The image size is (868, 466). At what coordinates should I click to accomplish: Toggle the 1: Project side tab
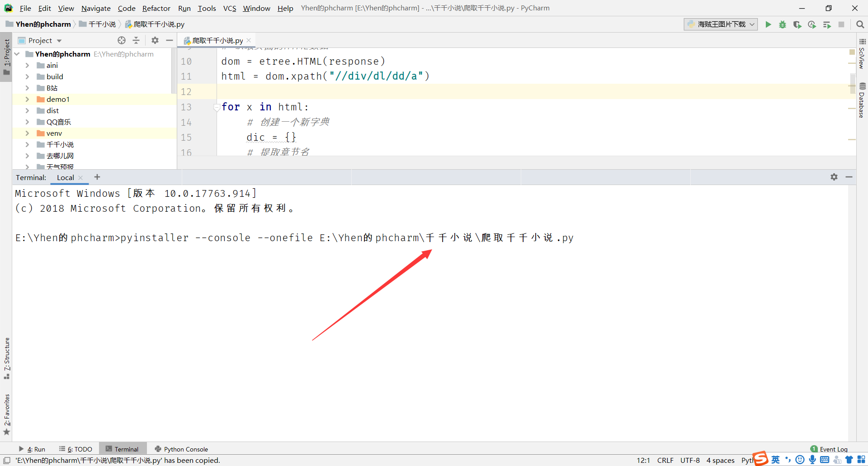click(6, 57)
